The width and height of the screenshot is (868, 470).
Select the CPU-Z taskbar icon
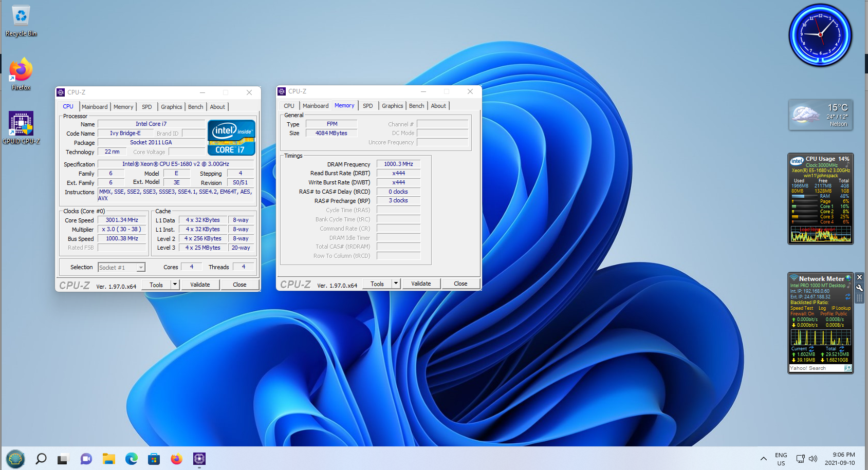[199, 459]
